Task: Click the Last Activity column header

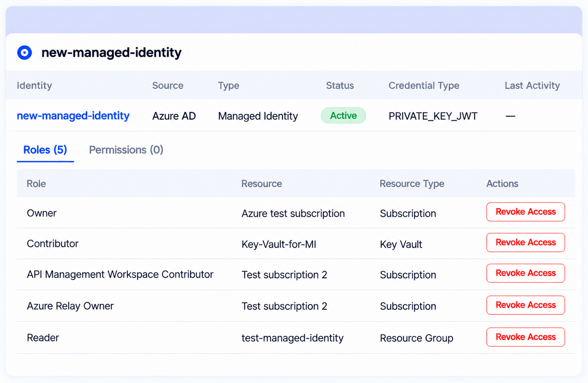Action: point(532,86)
